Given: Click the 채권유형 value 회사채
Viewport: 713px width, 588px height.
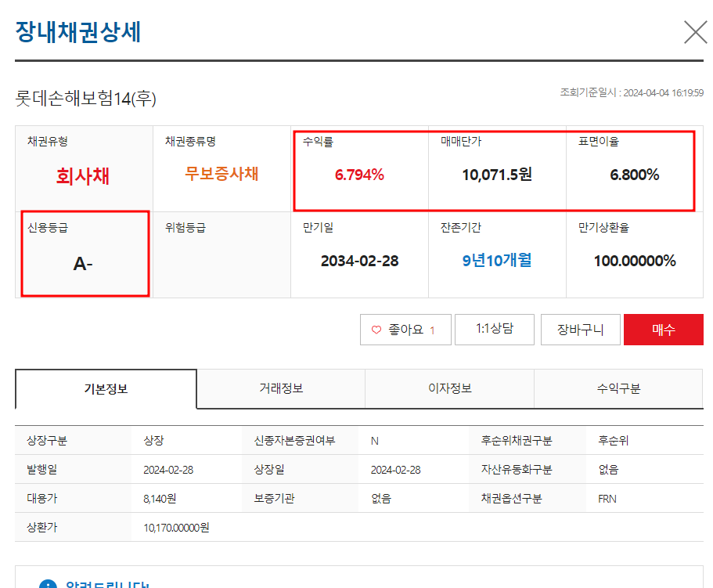Looking at the screenshot, I should pyautogui.click(x=83, y=176).
